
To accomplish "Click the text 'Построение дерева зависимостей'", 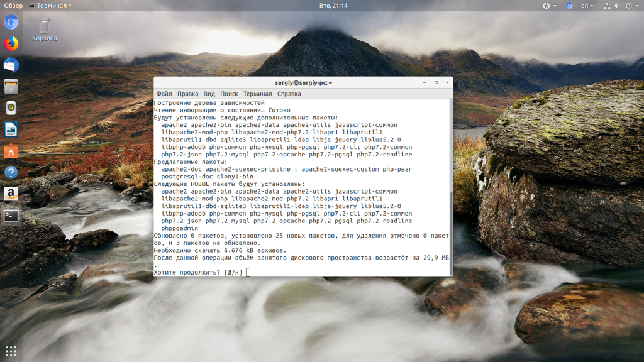I will [209, 103].
